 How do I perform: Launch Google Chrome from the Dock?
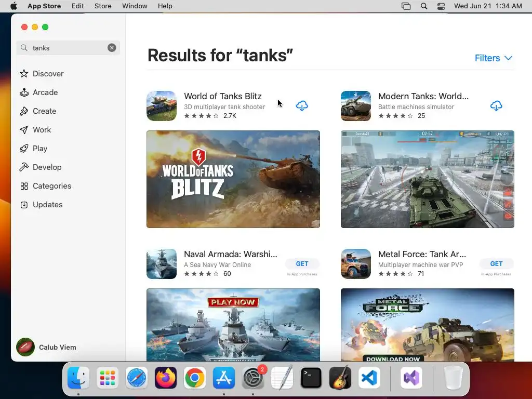(x=195, y=378)
